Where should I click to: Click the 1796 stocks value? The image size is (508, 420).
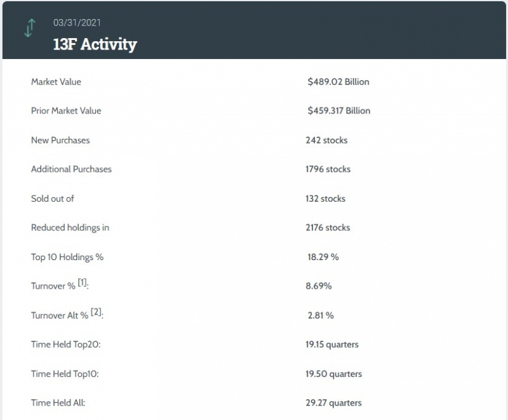(x=328, y=169)
